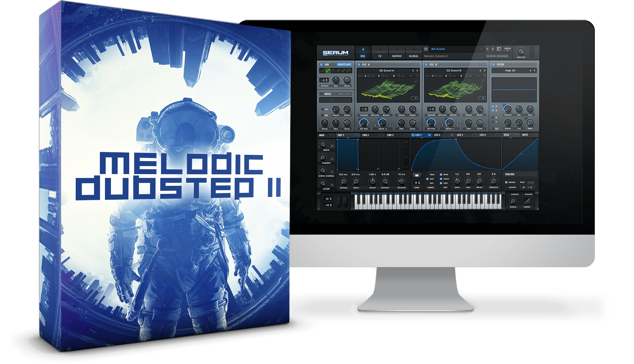Go to the previous preset with the left arrow

[x=487, y=49]
